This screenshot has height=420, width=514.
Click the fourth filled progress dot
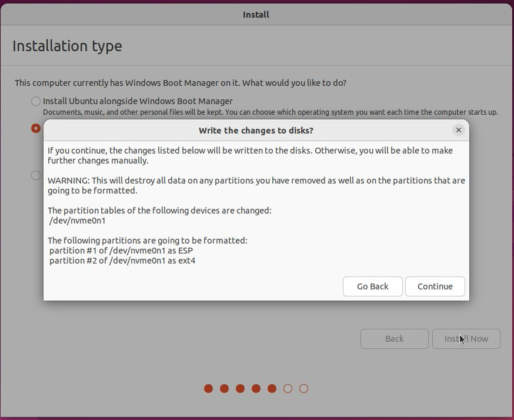tap(256, 388)
